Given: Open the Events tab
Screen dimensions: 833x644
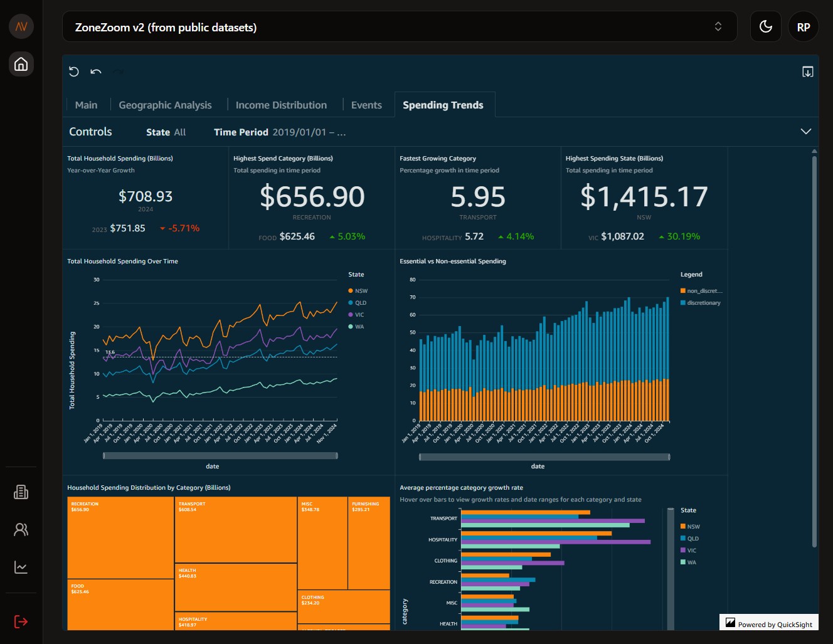Looking at the screenshot, I should [x=366, y=105].
